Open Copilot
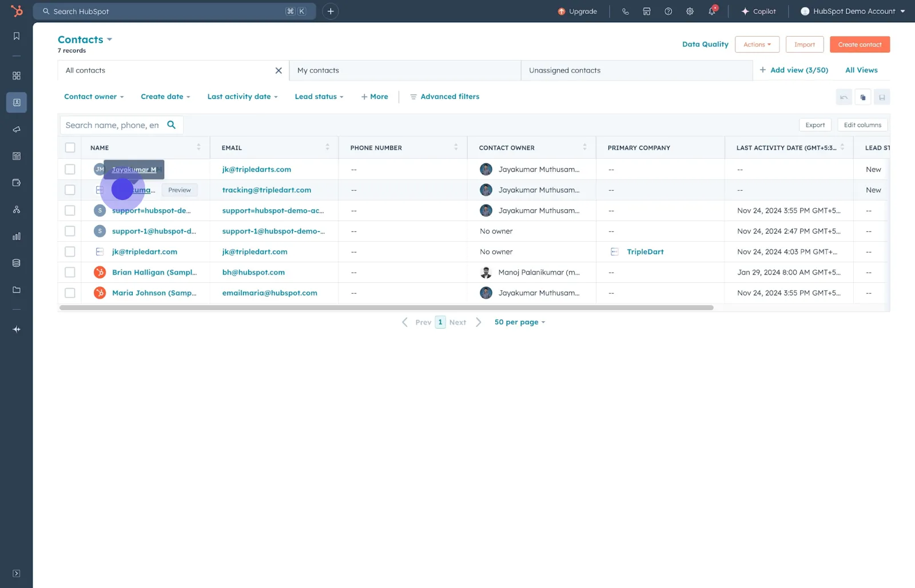This screenshot has height=588, width=915. [x=758, y=11]
